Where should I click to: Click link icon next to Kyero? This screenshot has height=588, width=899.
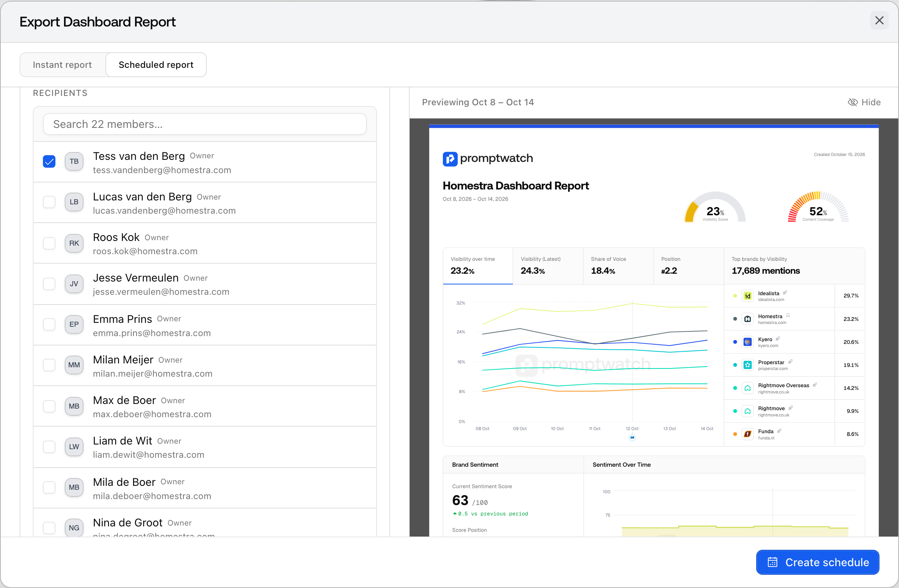click(778, 338)
